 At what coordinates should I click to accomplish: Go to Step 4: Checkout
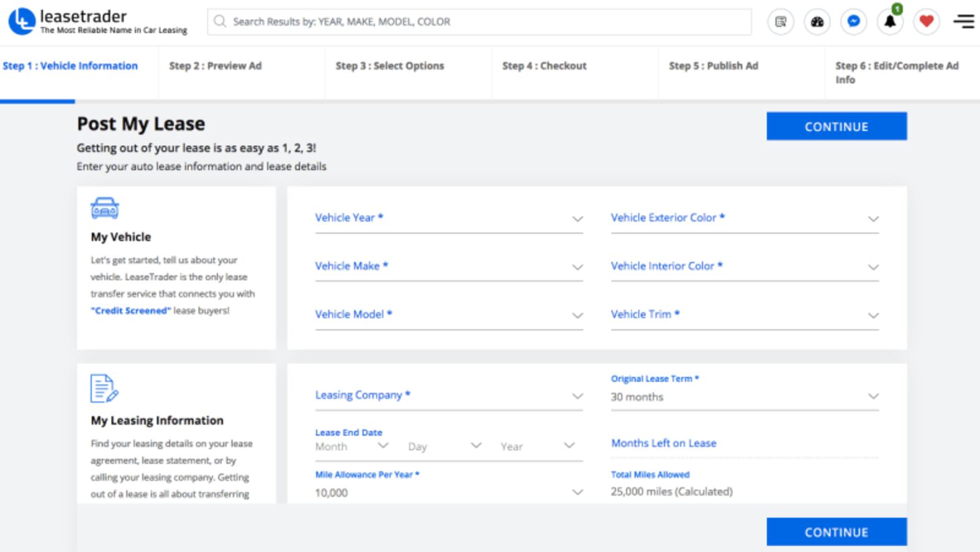[x=545, y=65]
